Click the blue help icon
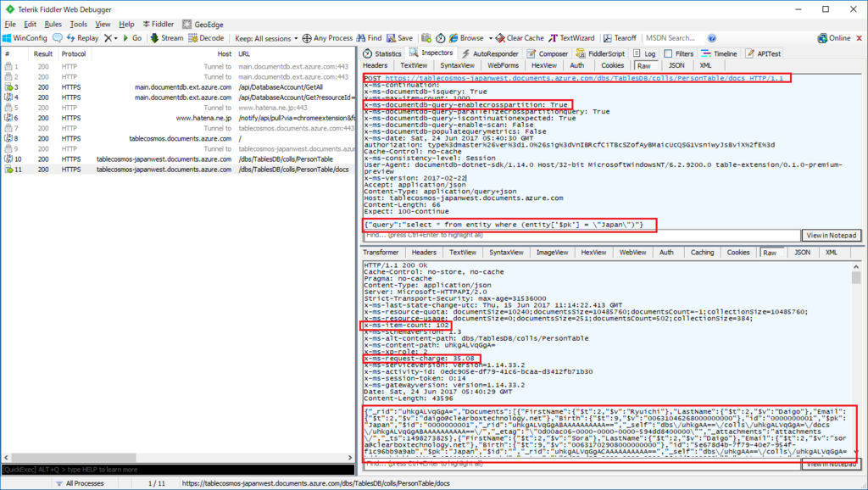Image resolution: width=868 pixels, height=490 pixels. click(712, 38)
